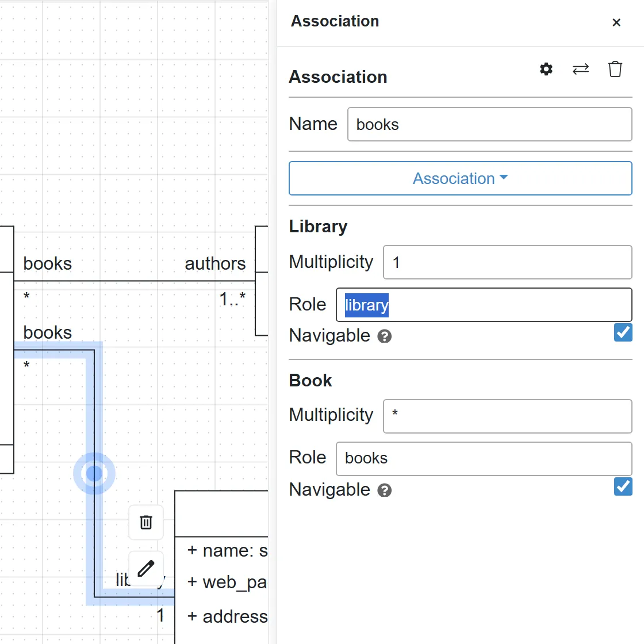
Task: Click the + address attribute in class box
Action: 227,616
